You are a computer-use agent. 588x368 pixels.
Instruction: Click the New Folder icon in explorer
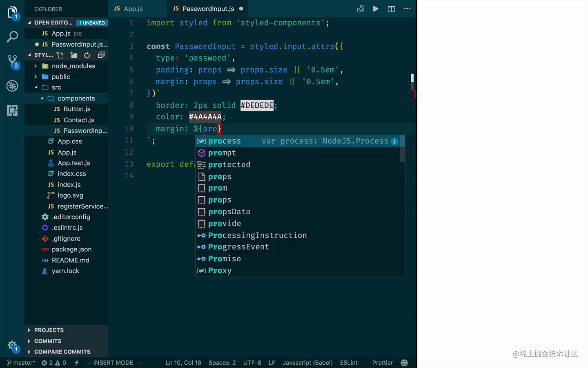point(73,55)
